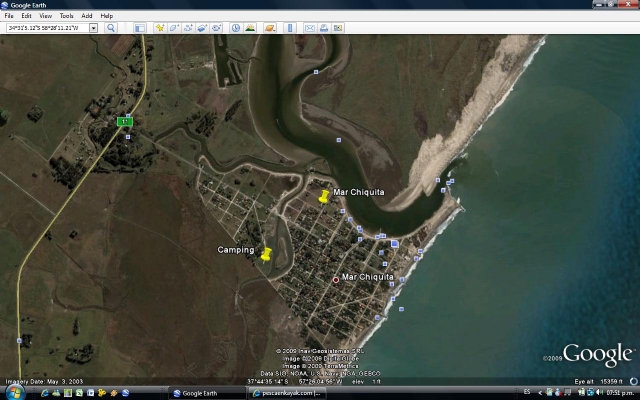640x400 pixels.
Task: Select the Mar Chiquita red town marker
Action: (336, 280)
